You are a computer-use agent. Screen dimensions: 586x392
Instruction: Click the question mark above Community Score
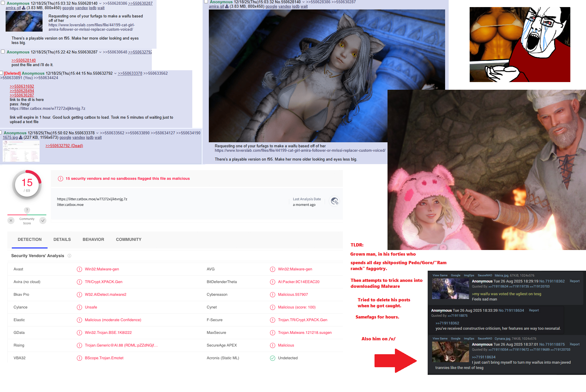pyautogui.click(x=27, y=210)
